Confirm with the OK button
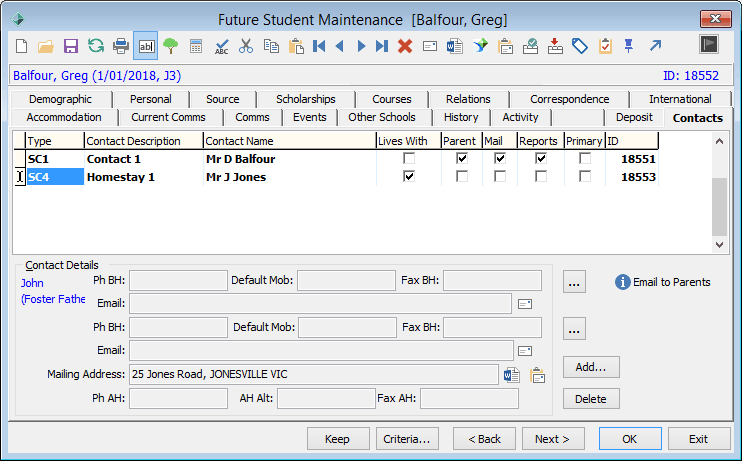742x461 pixels. (630, 439)
